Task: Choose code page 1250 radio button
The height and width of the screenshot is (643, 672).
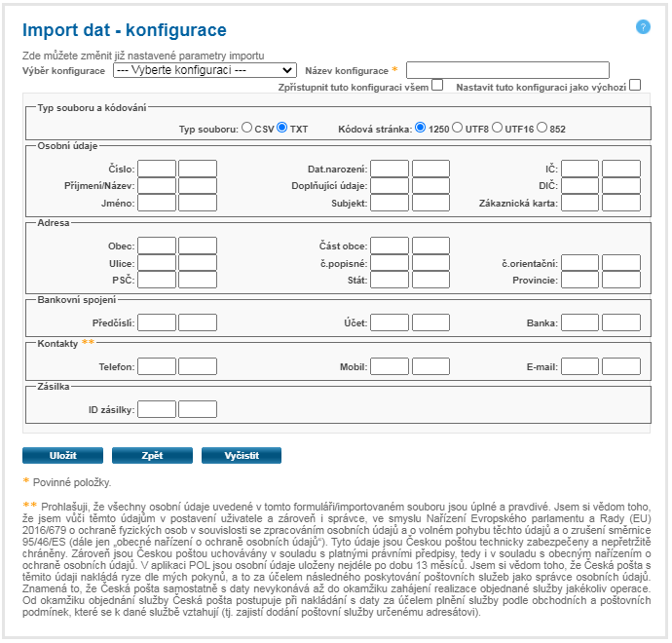Action: (421, 128)
